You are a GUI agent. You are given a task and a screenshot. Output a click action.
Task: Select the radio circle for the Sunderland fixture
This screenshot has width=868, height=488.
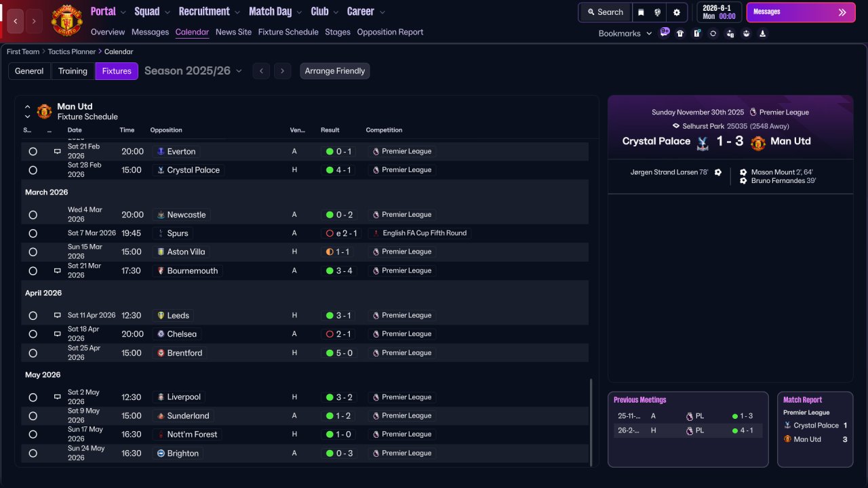(33, 416)
